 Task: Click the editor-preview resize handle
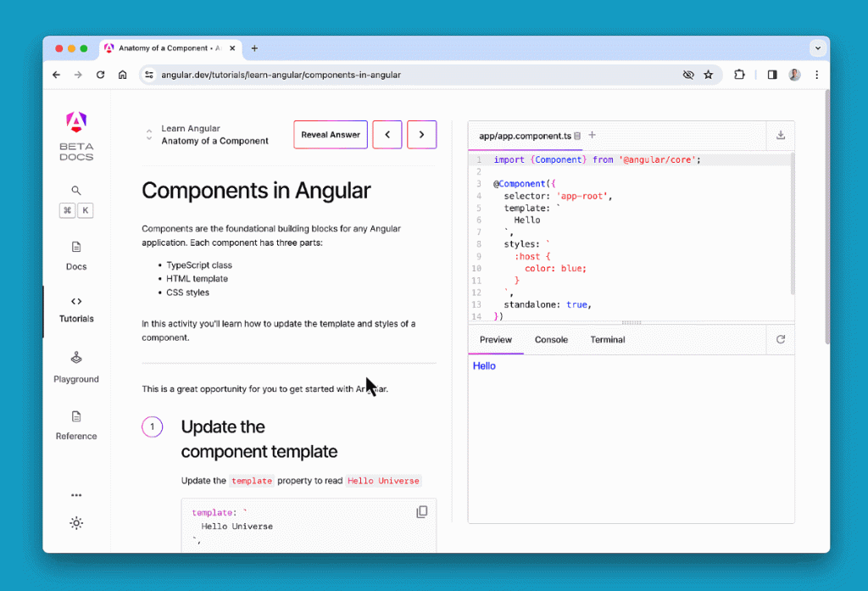(631, 322)
